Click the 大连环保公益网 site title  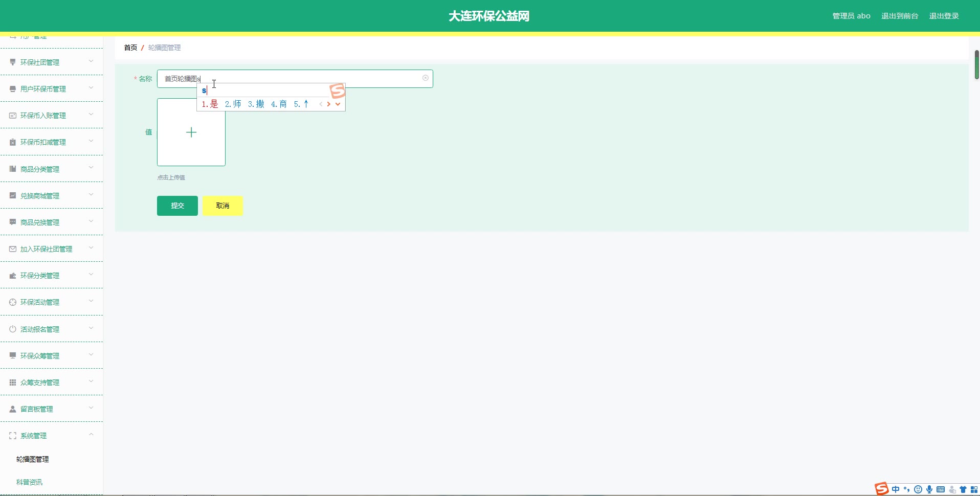coord(489,16)
